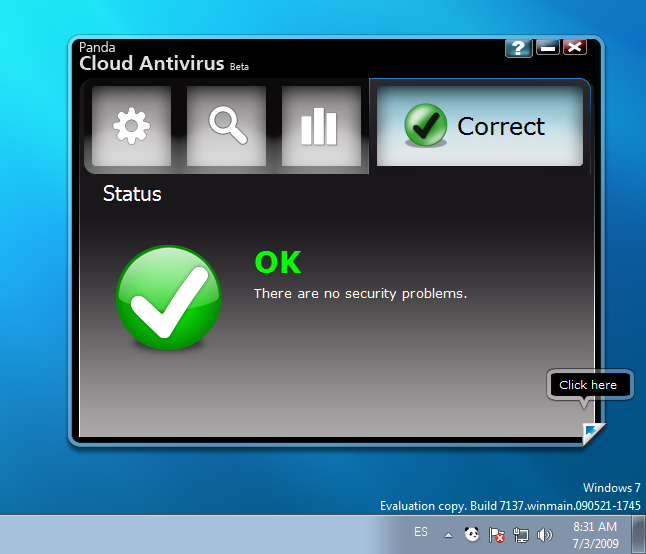Click the volume speaker tray icon
The width and height of the screenshot is (646, 554).
[x=545, y=535]
